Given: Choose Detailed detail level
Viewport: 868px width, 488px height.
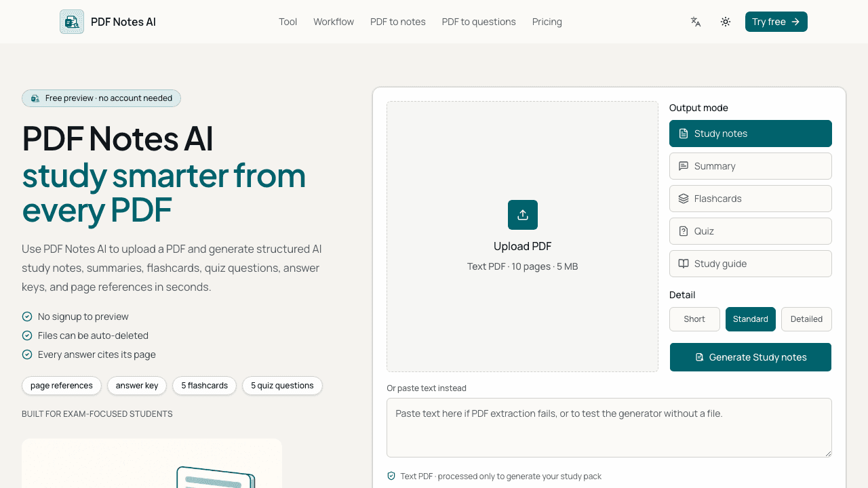Looking at the screenshot, I should [x=806, y=319].
